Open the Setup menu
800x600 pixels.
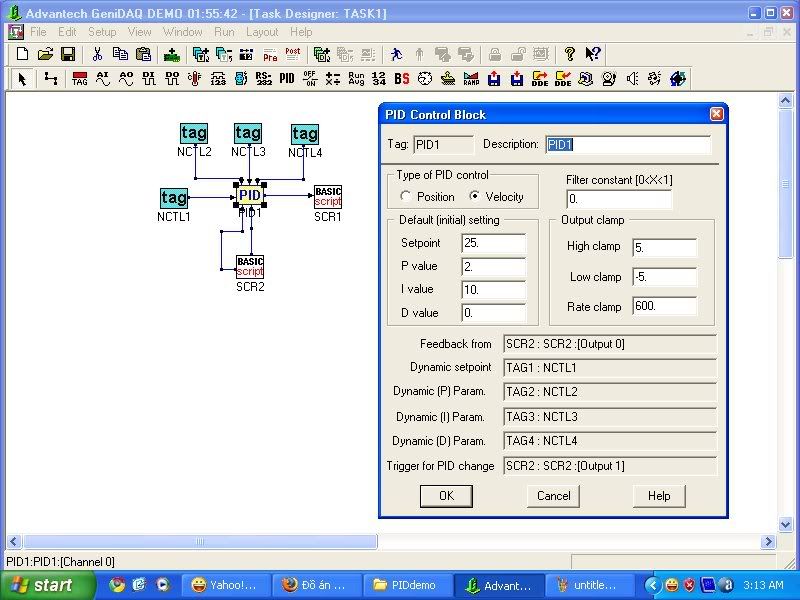point(102,32)
